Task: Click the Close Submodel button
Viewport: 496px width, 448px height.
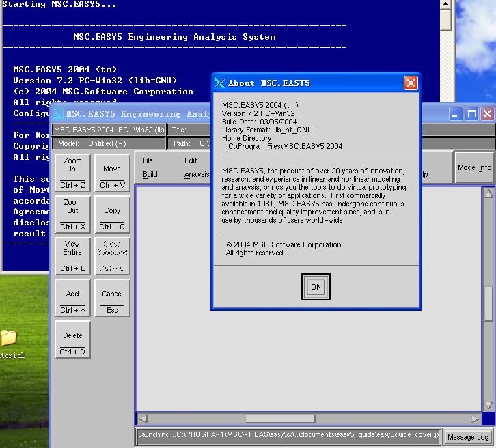Action: (x=112, y=256)
